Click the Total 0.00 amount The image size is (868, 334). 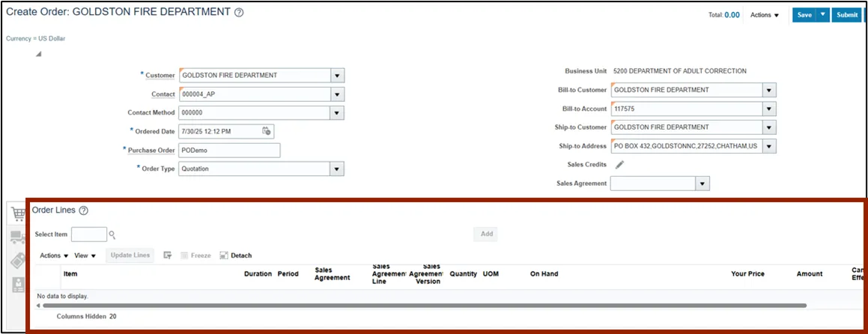(732, 15)
